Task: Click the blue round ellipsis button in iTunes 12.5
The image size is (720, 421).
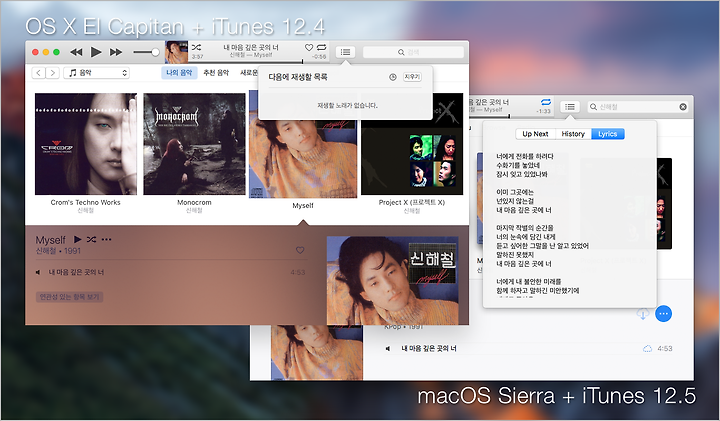Action: click(x=663, y=314)
